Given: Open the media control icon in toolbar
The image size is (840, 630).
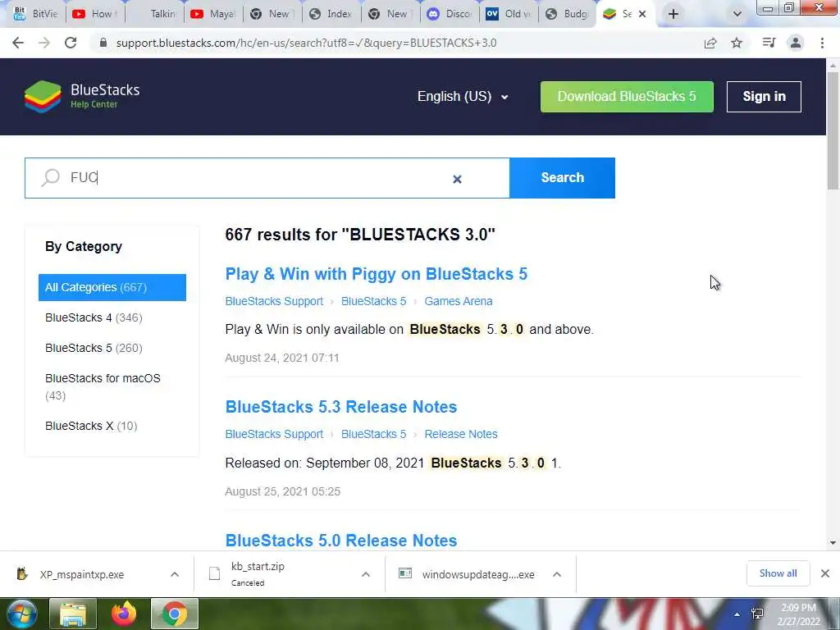Looking at the screenshot, I should point(769,43).
